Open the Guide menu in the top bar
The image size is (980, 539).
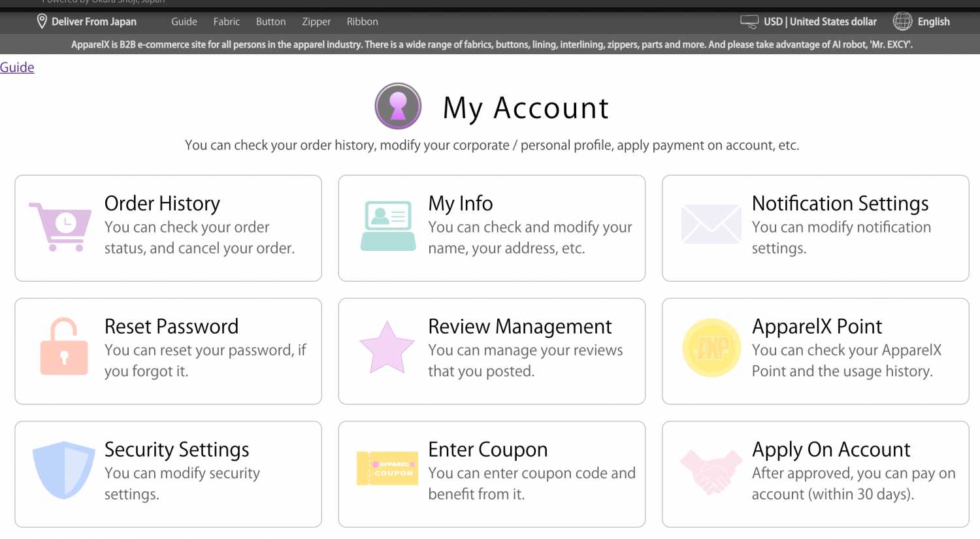(184, 22)
